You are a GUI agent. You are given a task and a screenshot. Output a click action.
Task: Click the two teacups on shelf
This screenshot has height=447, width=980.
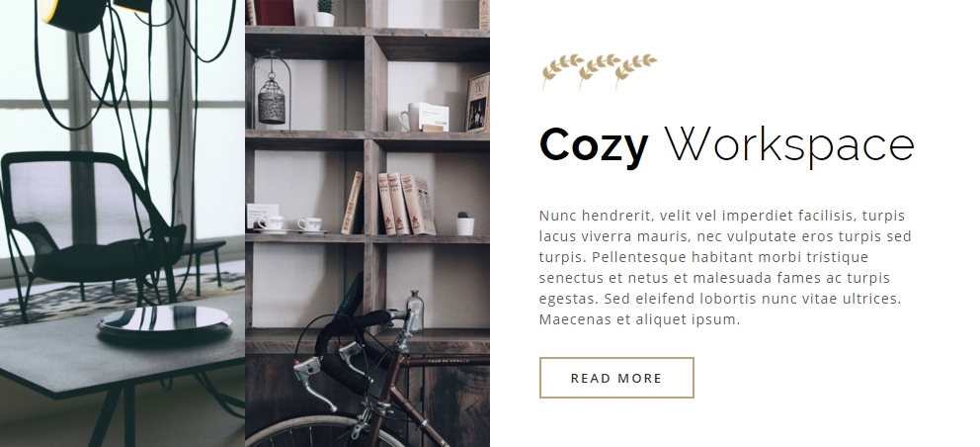click(x=290, y=224)
